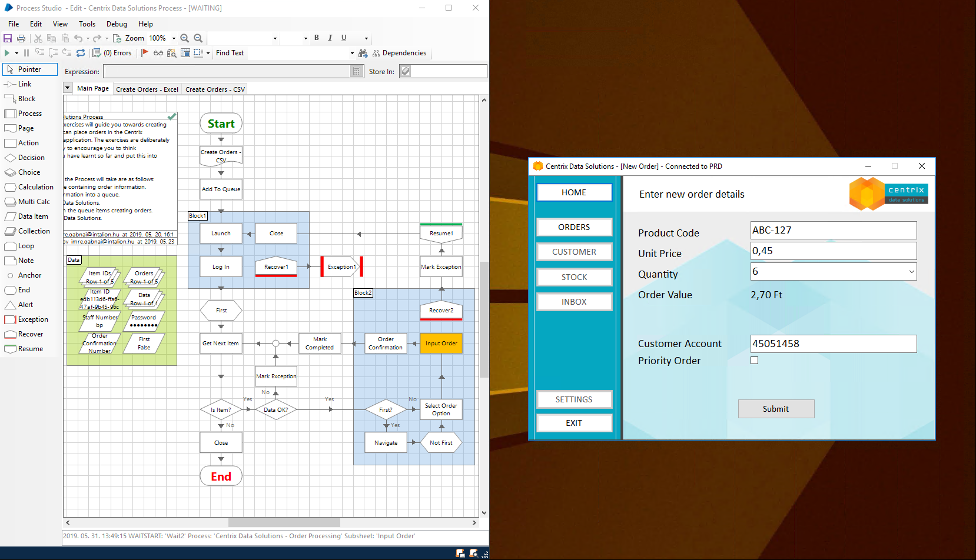
Task: Open the STOCK section in Centrix
Action: (574, 277)
